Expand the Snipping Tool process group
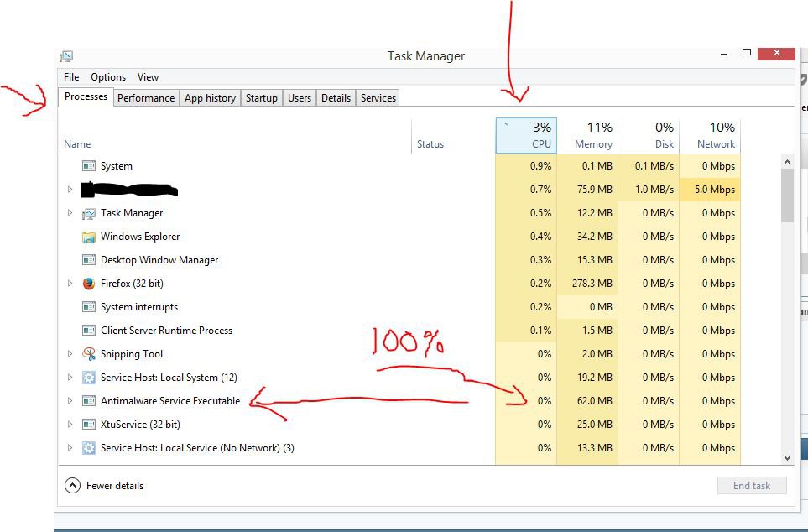Viewport: 808px width, 532px height. [x=70, y=353]
